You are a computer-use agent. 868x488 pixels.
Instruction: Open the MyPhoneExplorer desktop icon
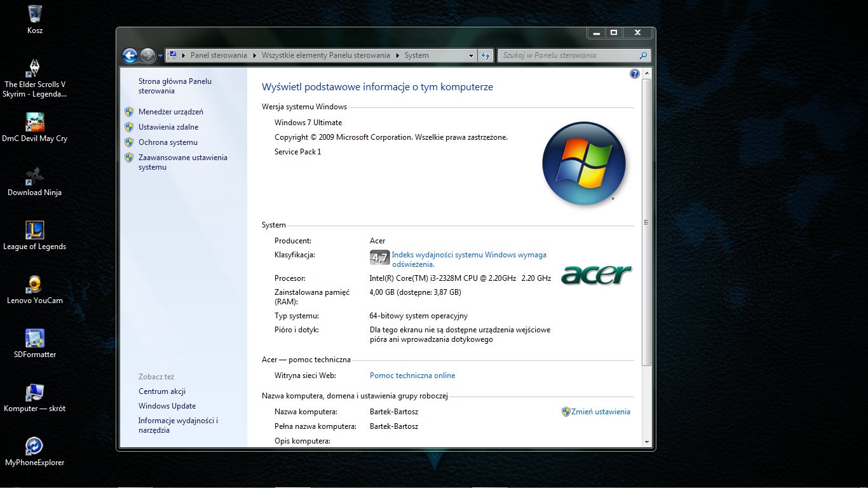34,447
